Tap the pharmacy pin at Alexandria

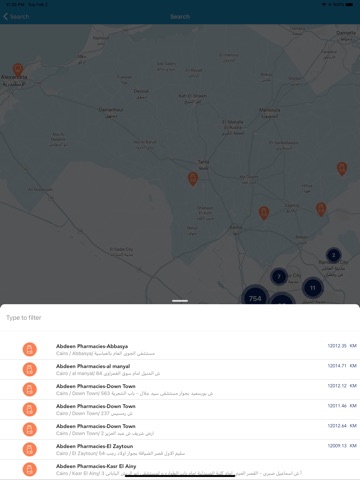point(18,70)
